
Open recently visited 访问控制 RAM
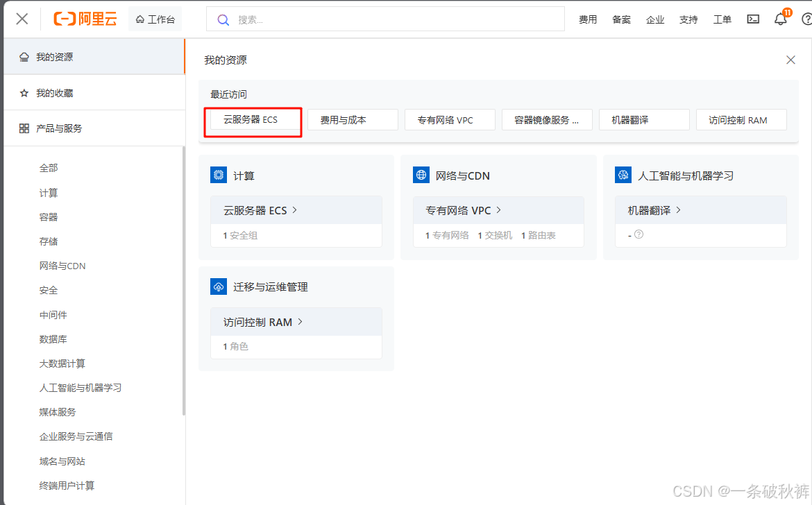point(742,120)
